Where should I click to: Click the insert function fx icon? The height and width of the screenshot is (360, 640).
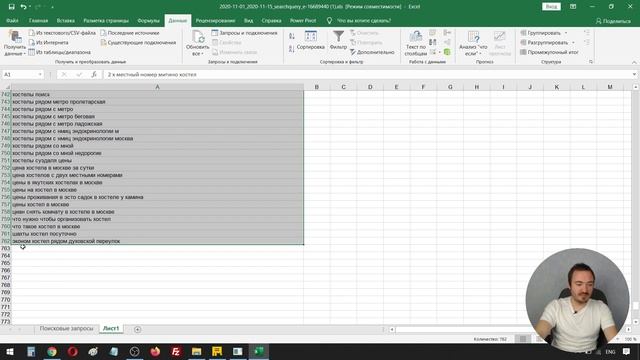94,74
